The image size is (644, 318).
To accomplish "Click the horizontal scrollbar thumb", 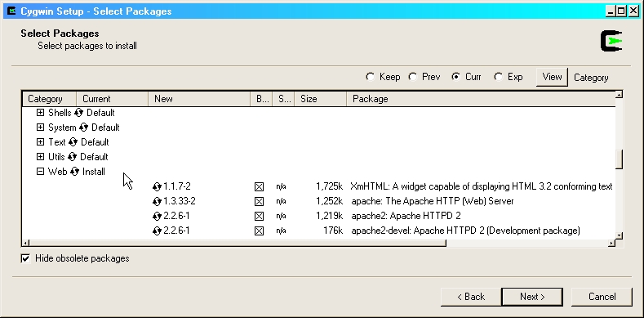I will [x=238, y=243].
